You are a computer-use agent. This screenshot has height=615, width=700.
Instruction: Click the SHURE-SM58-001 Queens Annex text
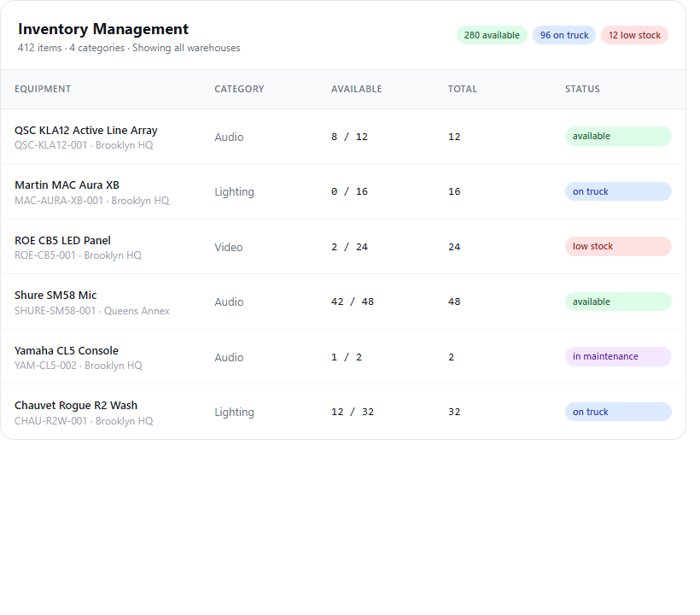click(92, 311)
